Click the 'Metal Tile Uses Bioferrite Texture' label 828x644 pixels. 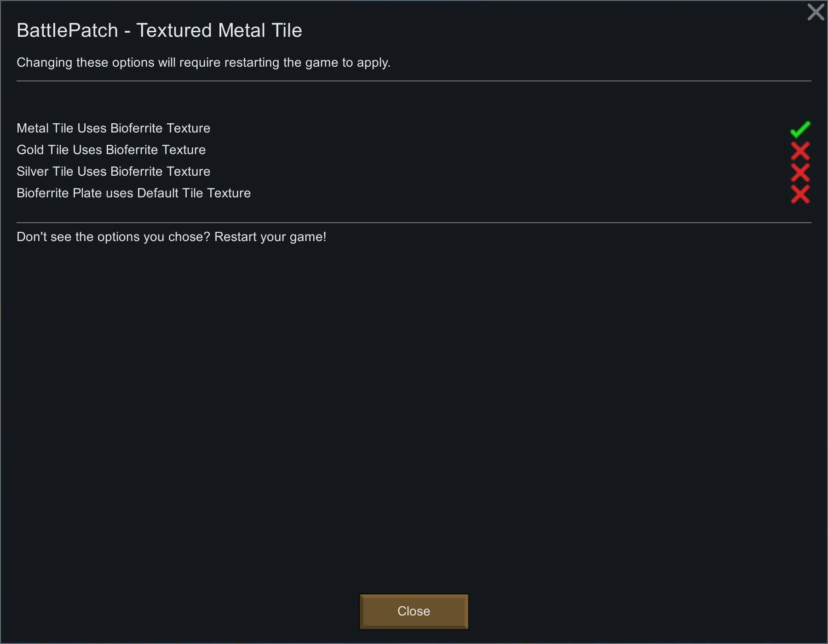tap(113, 128)
